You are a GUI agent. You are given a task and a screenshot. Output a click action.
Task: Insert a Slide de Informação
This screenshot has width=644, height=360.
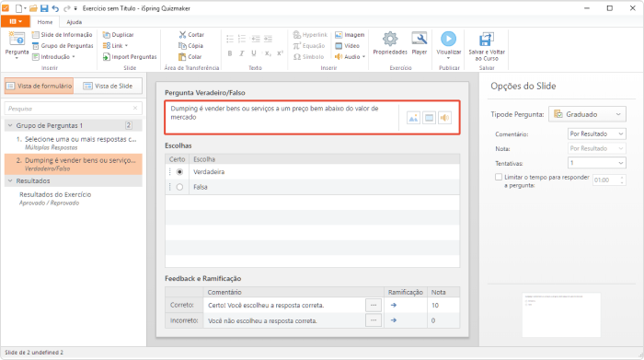tap(62, 35)
